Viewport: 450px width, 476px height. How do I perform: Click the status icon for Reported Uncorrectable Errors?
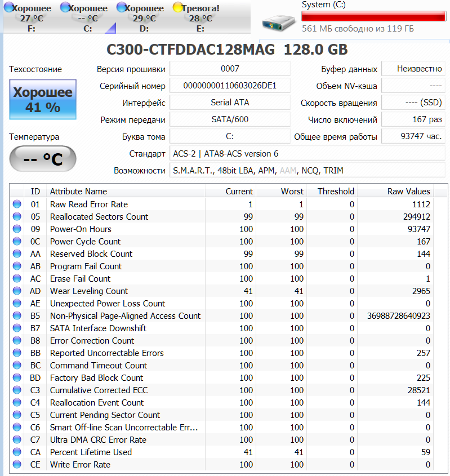point(17,353)
